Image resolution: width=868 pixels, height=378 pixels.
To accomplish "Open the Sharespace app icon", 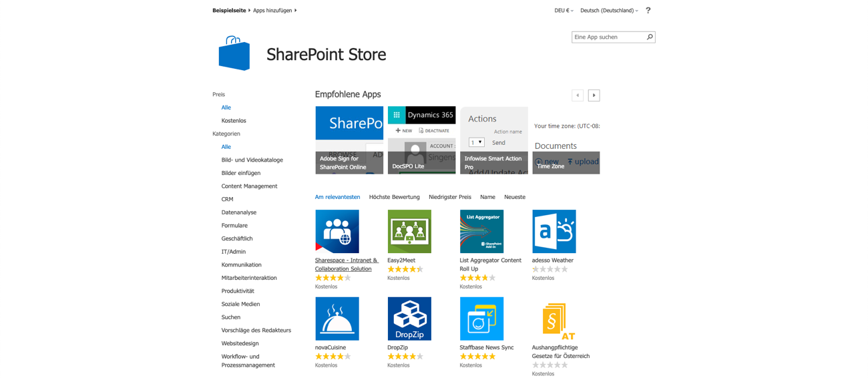I will pyautogui.click(x=337, y=232).
